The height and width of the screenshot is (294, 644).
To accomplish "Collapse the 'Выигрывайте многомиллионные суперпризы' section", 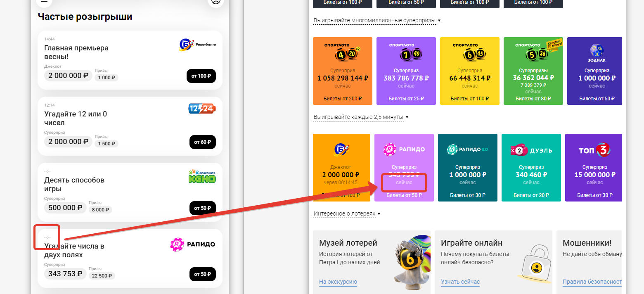I will tap(376, 20).
